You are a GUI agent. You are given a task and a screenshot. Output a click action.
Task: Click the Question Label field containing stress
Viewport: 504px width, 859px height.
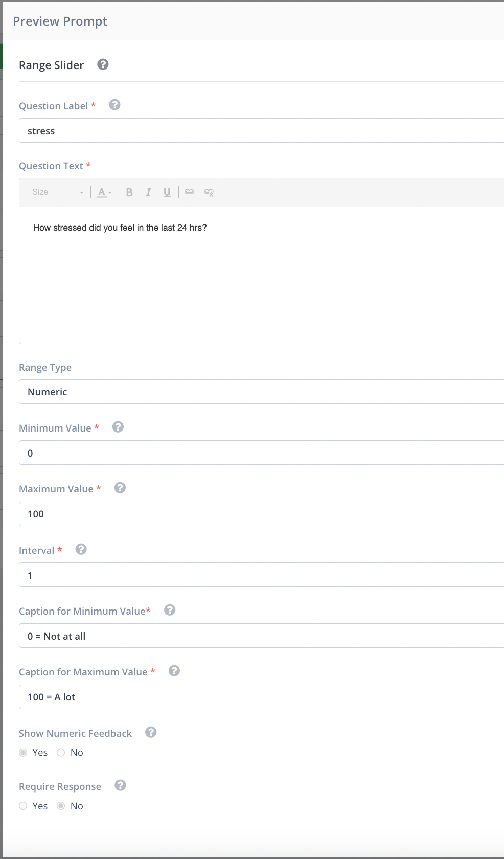pyautogui.click(x=261, y=131)
